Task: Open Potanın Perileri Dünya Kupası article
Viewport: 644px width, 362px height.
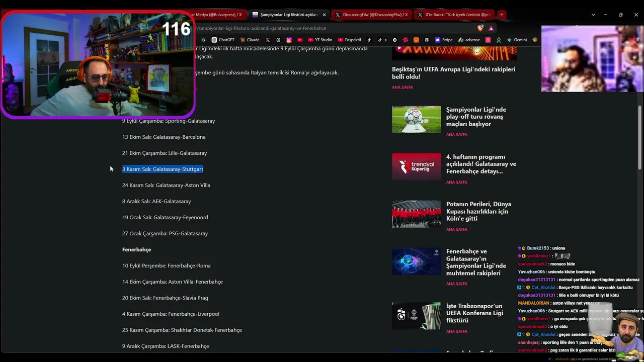Action: pos(478,211)
